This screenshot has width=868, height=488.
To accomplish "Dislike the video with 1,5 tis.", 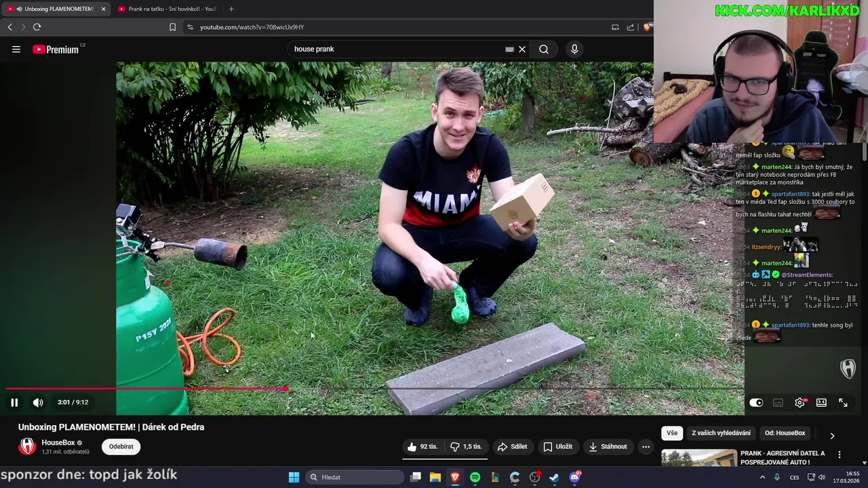I will point(467,447).
